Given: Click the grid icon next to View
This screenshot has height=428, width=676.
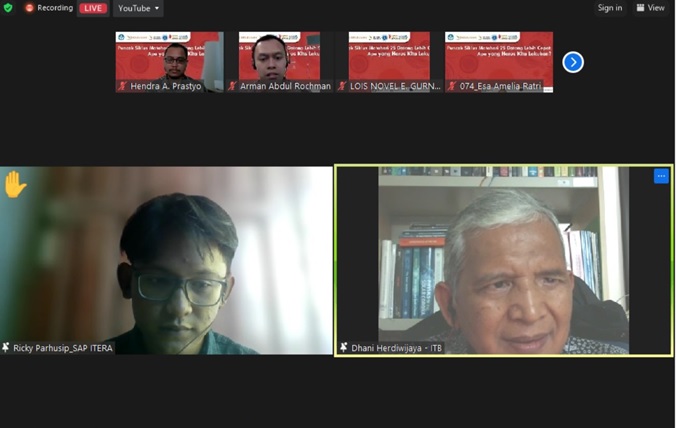Looking at the screenshot, I should coord(640,8).
